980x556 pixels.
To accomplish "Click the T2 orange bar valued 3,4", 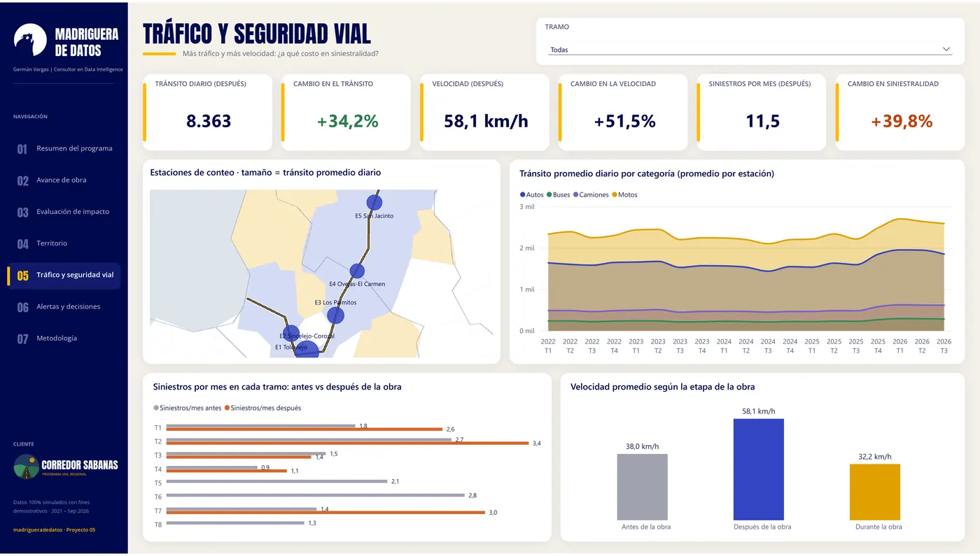I will (347, 443).
